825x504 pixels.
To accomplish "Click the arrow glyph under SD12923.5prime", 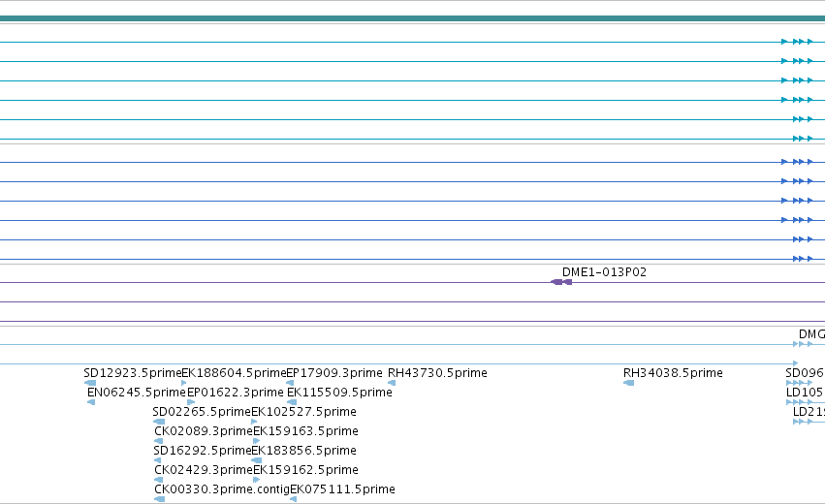I will (90, 383).
